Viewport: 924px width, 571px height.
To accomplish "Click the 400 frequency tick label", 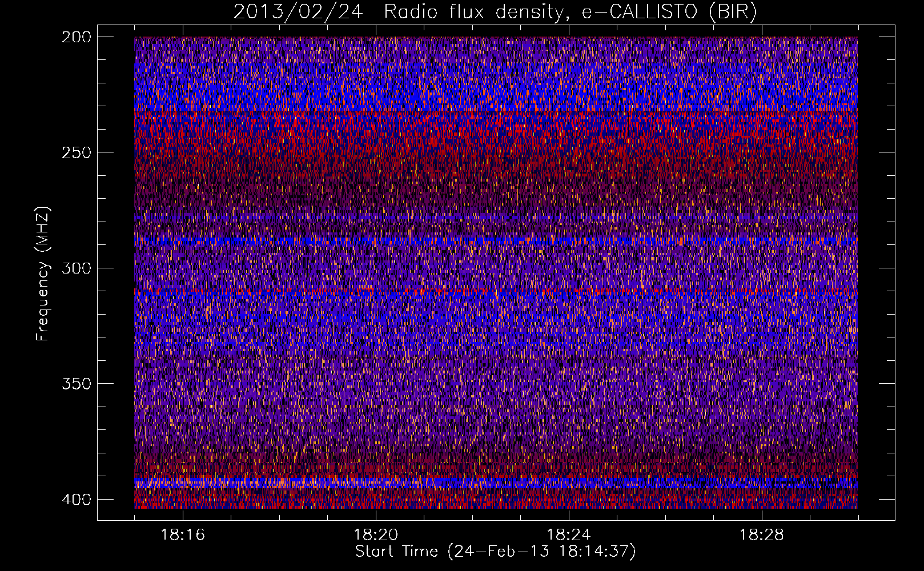I will [76, 499].
